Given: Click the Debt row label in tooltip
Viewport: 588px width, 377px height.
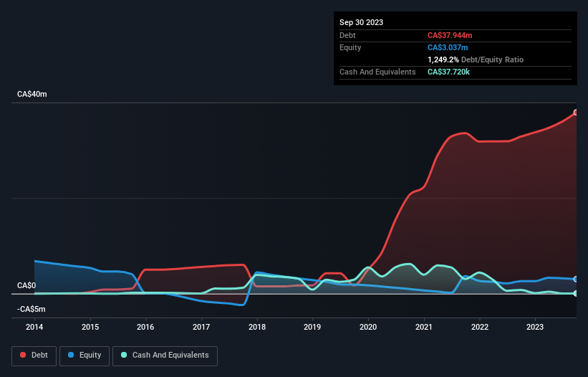Looking at the screenshot, I should point(347,35).
